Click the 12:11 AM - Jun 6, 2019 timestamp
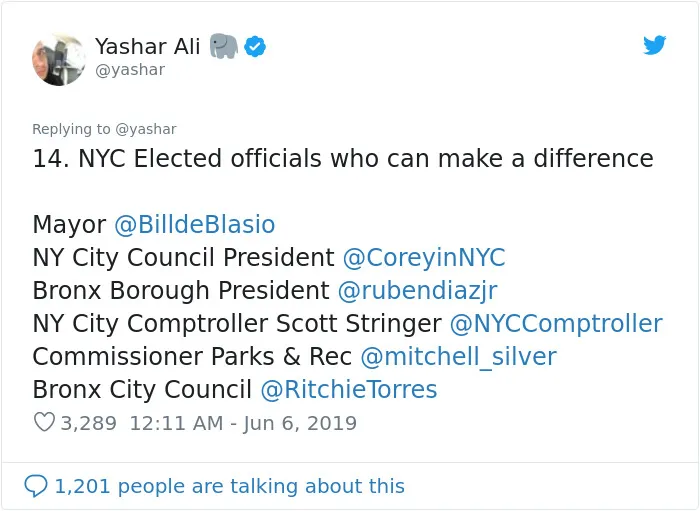The height and width of the screenshot is (511, 700). (x=243, y=423)
